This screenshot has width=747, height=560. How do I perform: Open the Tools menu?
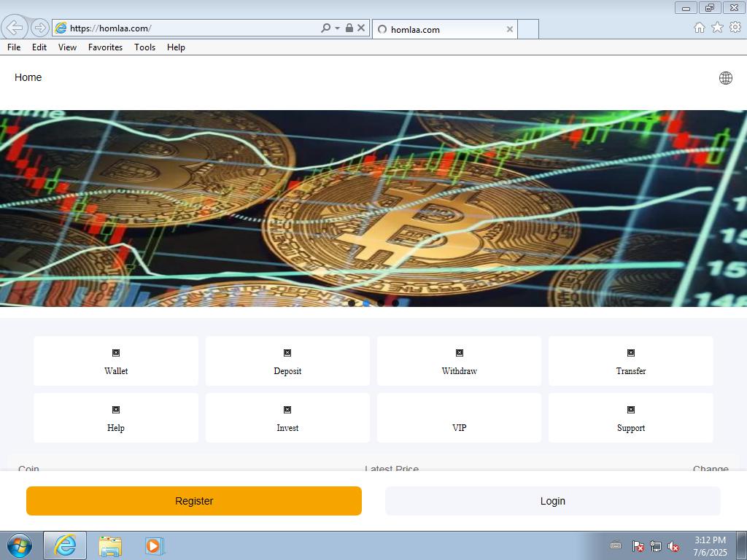pos(144,47)
